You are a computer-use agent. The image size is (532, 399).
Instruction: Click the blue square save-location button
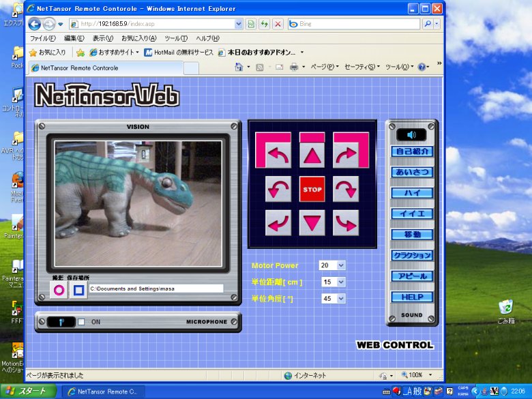click(x=78, y=291)
